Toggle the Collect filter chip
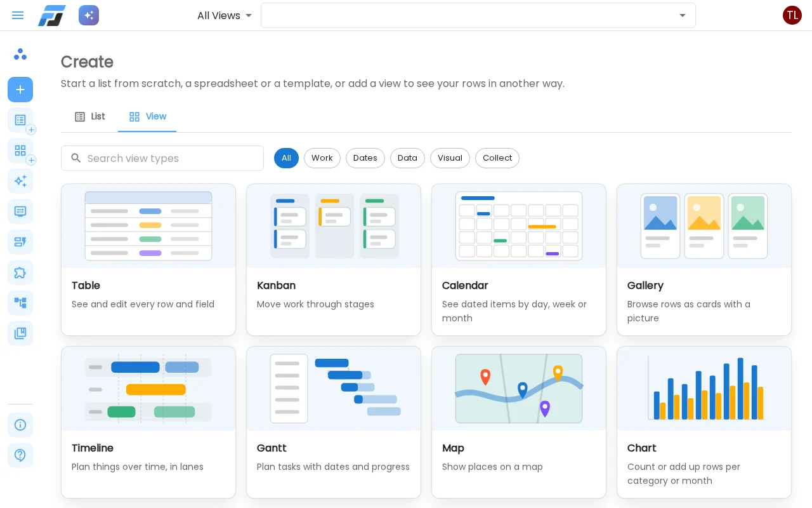The width and height of the screenshot is (812, 508). coord(497,158)
